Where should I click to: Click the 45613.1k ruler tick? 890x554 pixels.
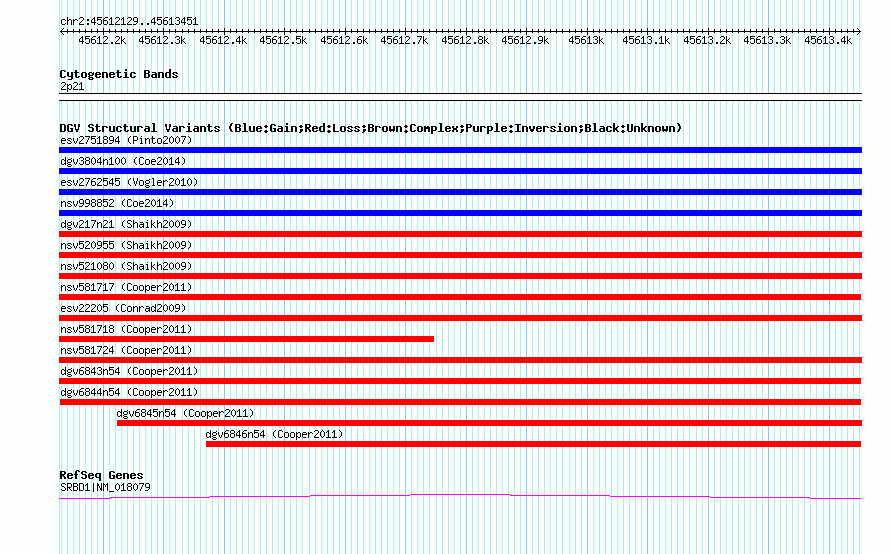(646, 40)
